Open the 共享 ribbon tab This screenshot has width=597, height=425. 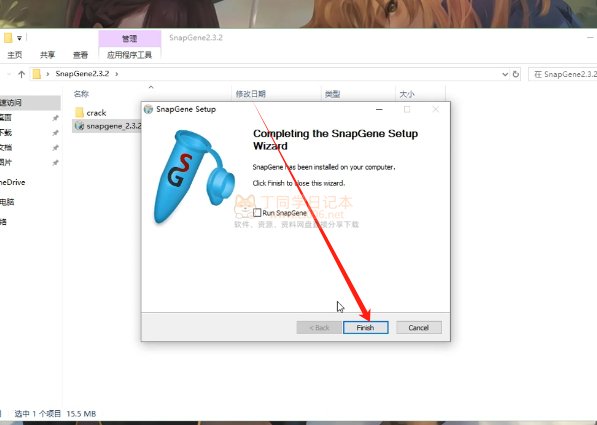tap(48, 55)
